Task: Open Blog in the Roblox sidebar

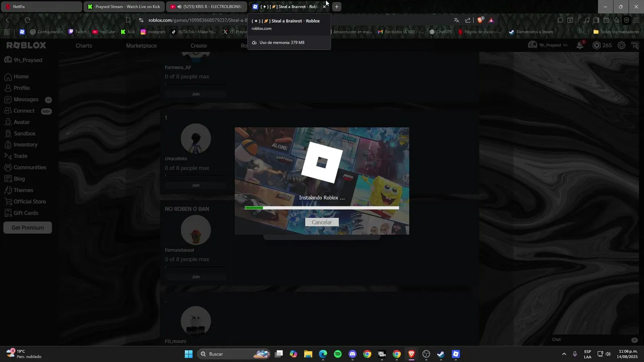Action: (14, 178)
